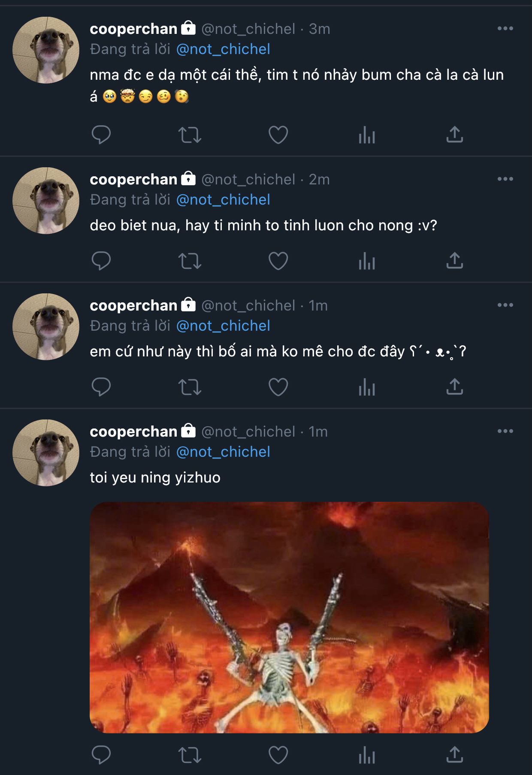Open more options on the 3m tweet
Screen dimensions: 532x775
(505, 29)
